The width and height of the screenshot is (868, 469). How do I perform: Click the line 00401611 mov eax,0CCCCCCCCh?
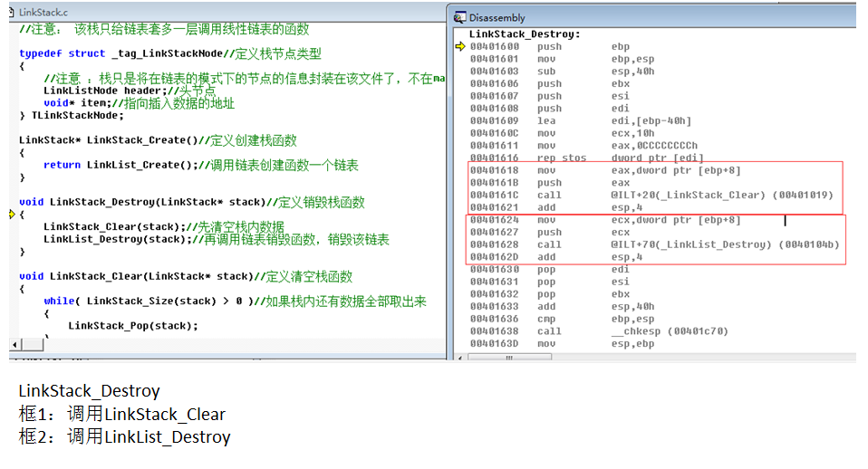[x=584, y=146]
